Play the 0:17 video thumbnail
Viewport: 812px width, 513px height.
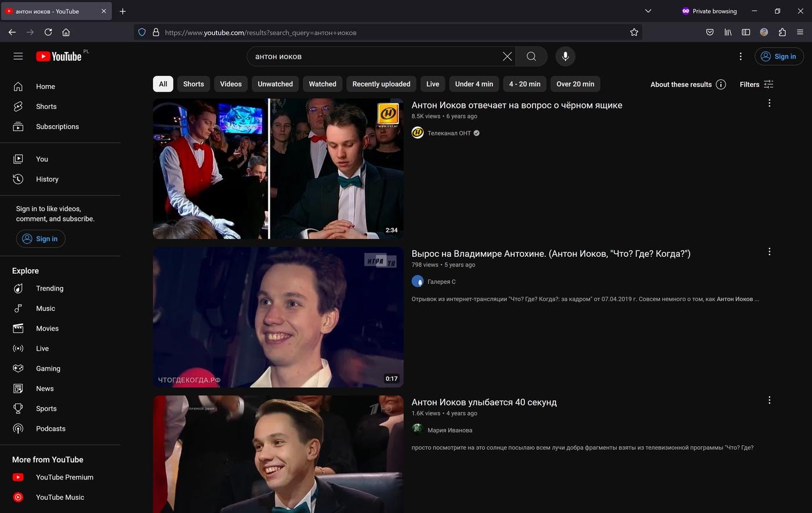coord(278,317)
